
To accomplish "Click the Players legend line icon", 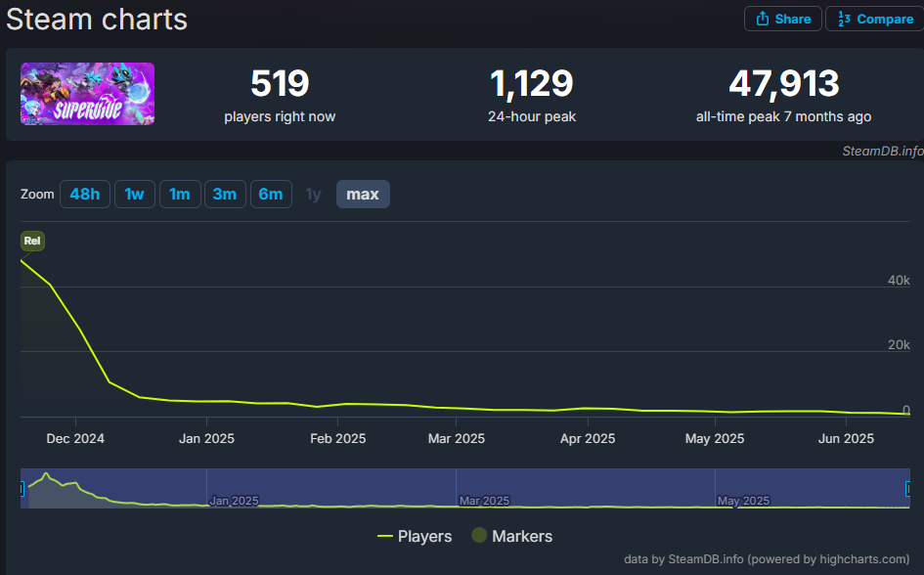I will pyautogui.click(x=385, y=536).
